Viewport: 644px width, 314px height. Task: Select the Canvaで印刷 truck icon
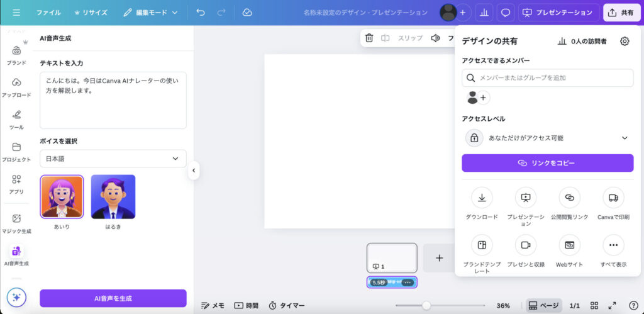613,198
